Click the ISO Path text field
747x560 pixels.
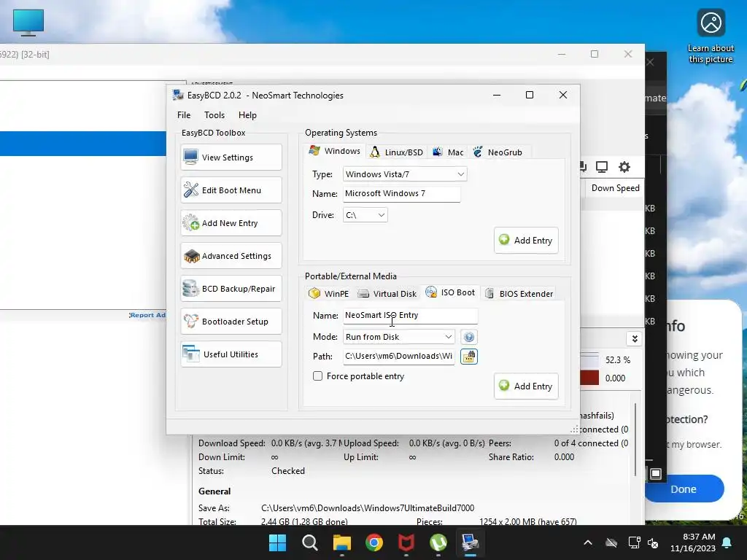tap(399, 356)
